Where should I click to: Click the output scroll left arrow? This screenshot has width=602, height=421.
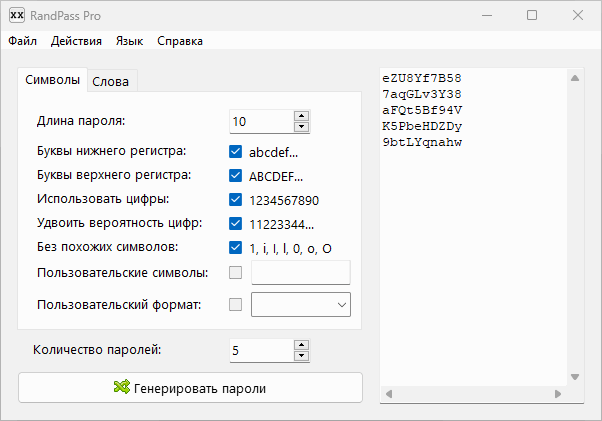click(x=389, y=394)
